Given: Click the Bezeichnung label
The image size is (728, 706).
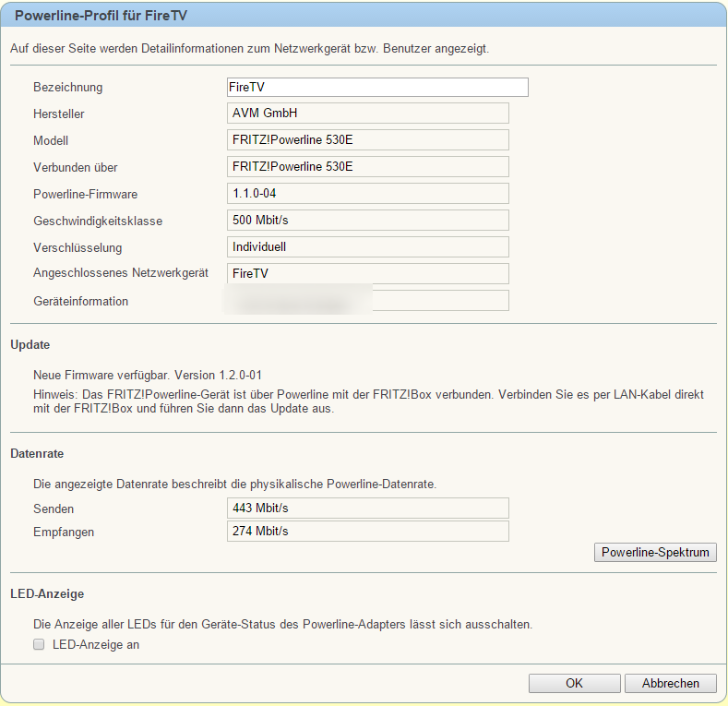Looking at the screenshot, I should 67,88.
